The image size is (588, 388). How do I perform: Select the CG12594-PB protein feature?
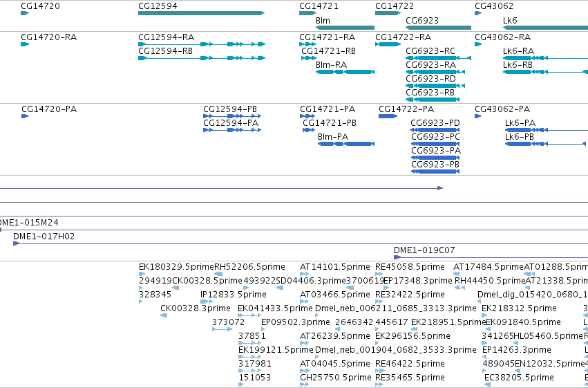coord(232,116)
